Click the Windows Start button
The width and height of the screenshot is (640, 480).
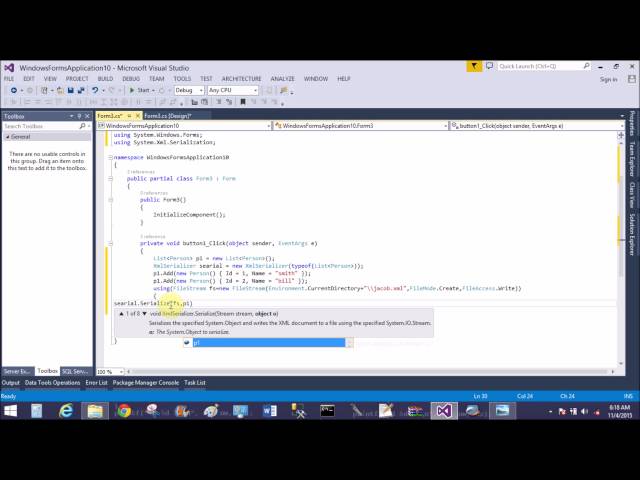(x=10, y=411)
